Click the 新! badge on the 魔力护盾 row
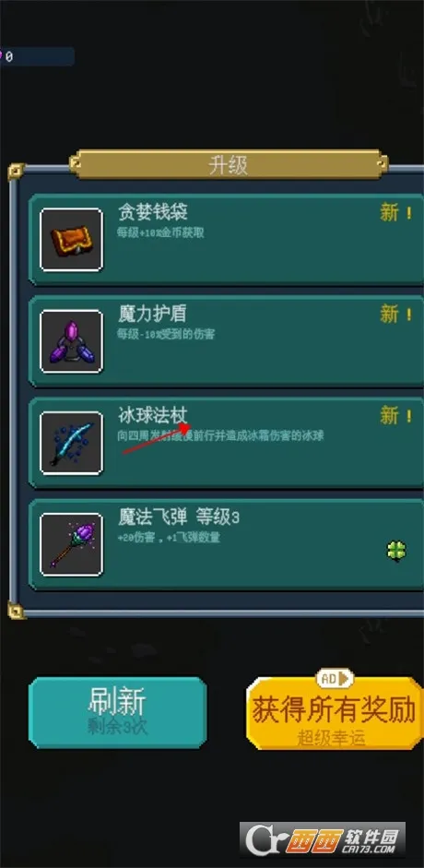 (x=395, y=315)
